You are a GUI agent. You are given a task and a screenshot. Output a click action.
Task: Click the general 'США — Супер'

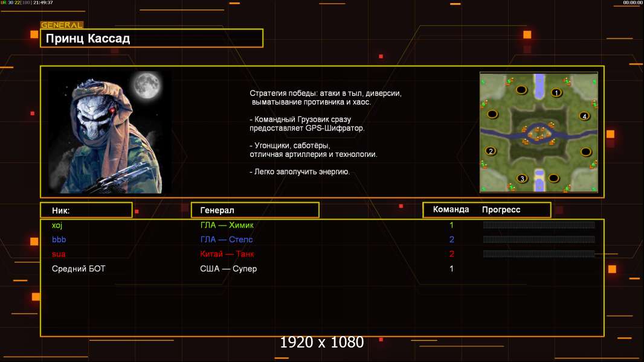click(228, 269)
